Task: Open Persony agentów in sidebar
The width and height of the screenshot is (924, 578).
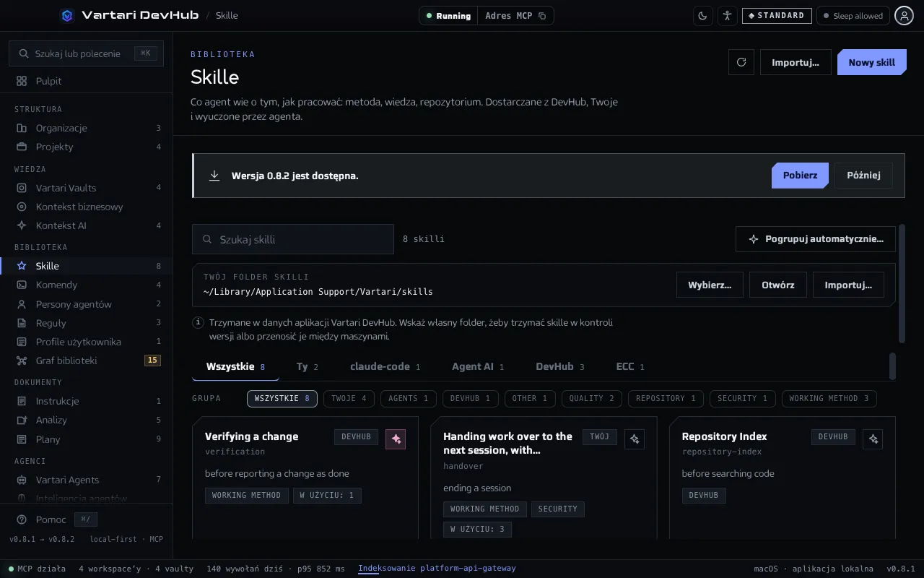Action: [x=87, y=304]
